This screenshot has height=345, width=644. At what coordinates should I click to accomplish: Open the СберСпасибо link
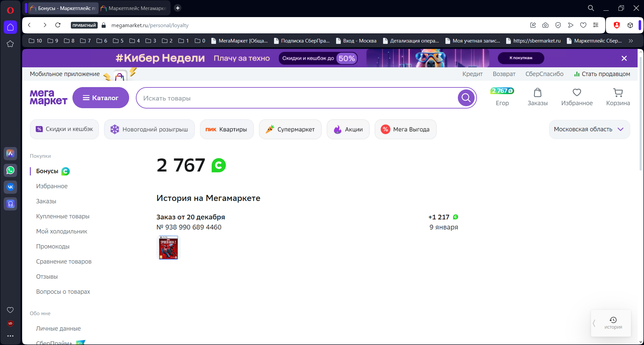point(544,74)
